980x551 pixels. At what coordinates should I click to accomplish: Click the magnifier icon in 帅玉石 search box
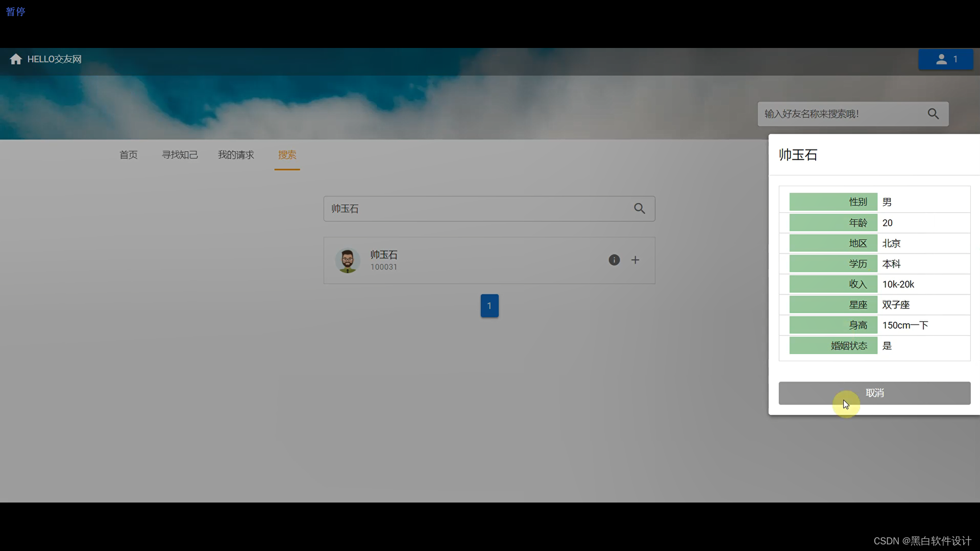coord(640,209)
